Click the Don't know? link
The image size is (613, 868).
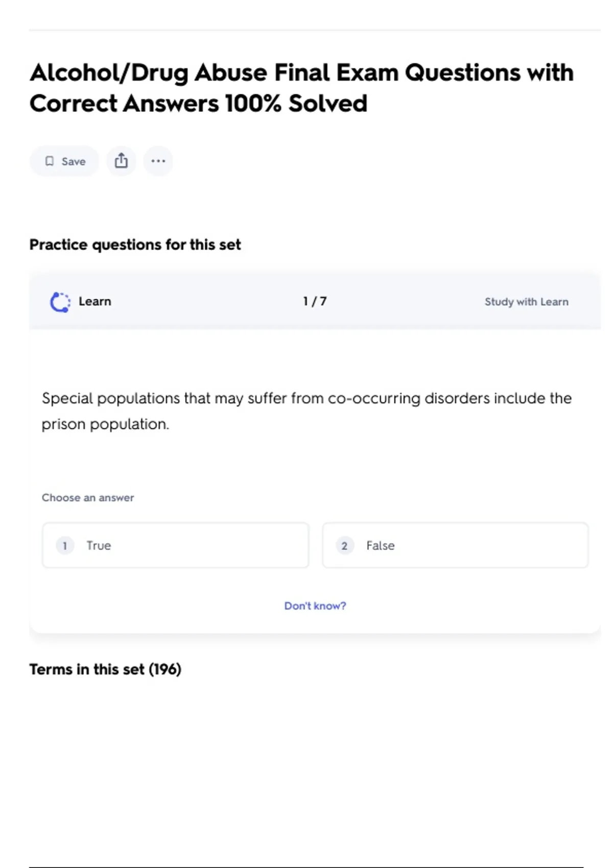point(315,606)
